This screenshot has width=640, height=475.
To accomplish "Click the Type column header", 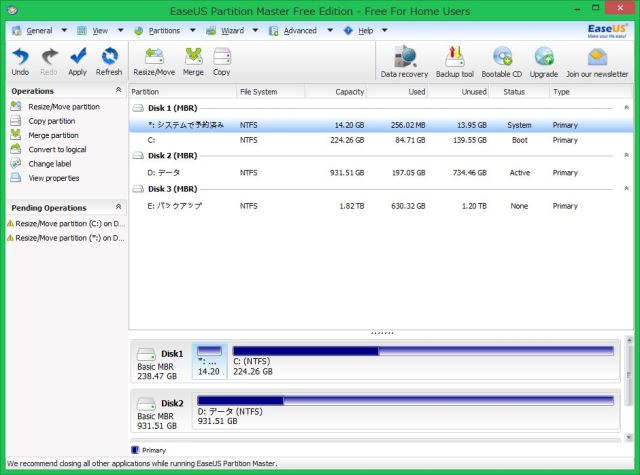I will 591,92.
